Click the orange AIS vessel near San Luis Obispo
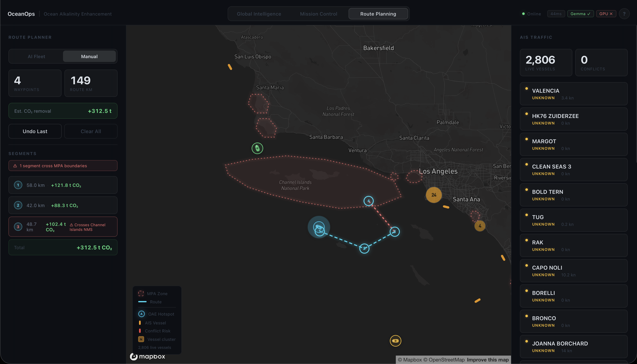The image size is (637, 364). tap(230, 67)
